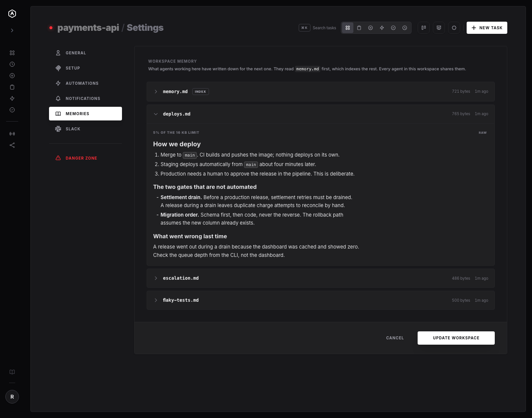Switch deploys.md to RAW view
The height and width of the screenshot is (418, 532).
coord(483,133)
